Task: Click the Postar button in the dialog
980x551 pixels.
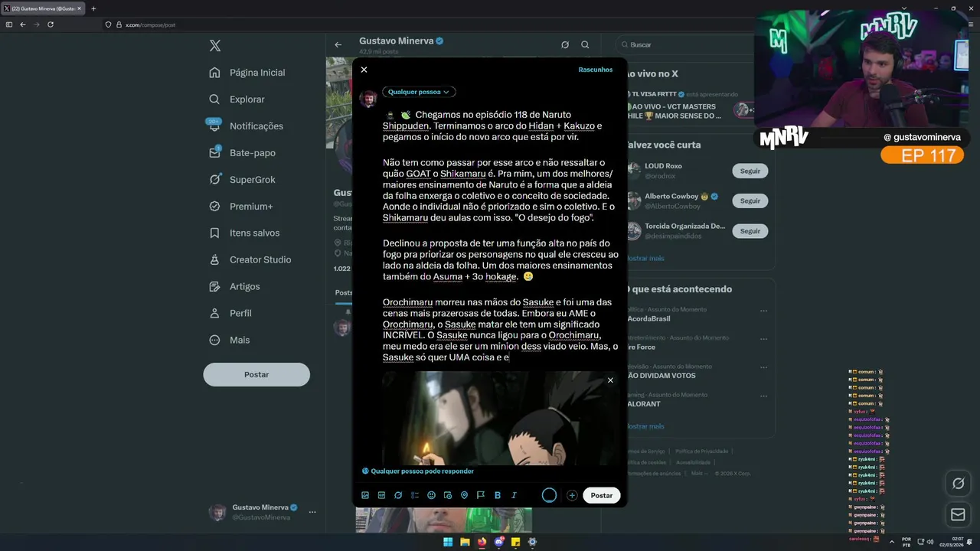Action: pos(602,495)
